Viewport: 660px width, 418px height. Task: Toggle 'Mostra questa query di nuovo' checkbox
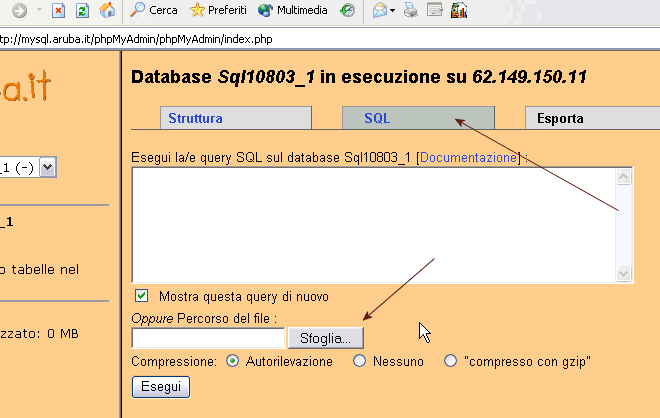click(x=142, y=296)
